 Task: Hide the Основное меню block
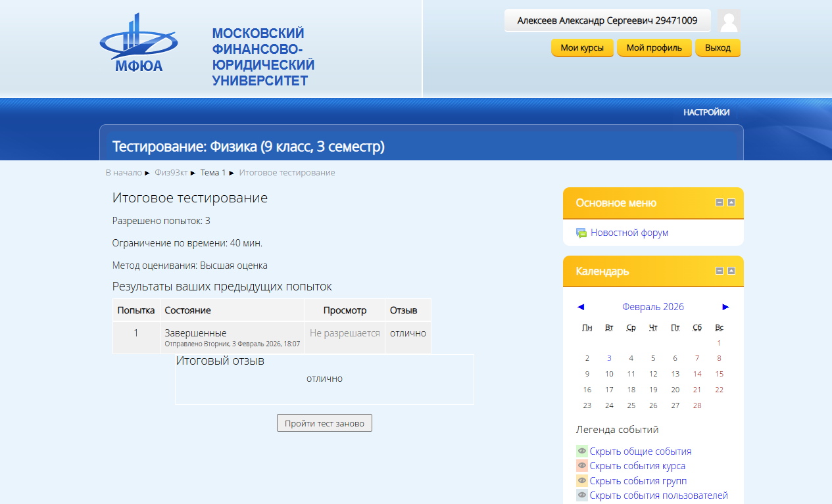pos(720,202)
